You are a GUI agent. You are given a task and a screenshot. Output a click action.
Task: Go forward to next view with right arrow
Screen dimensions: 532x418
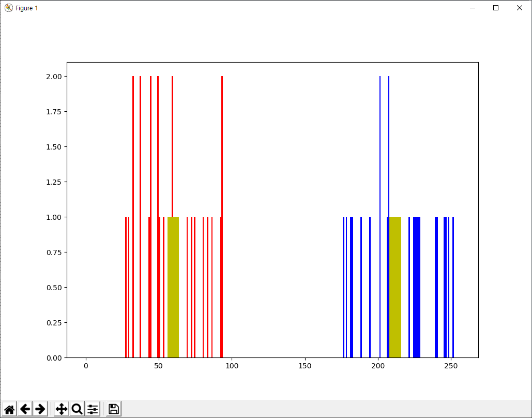click(x=40, y=409)
